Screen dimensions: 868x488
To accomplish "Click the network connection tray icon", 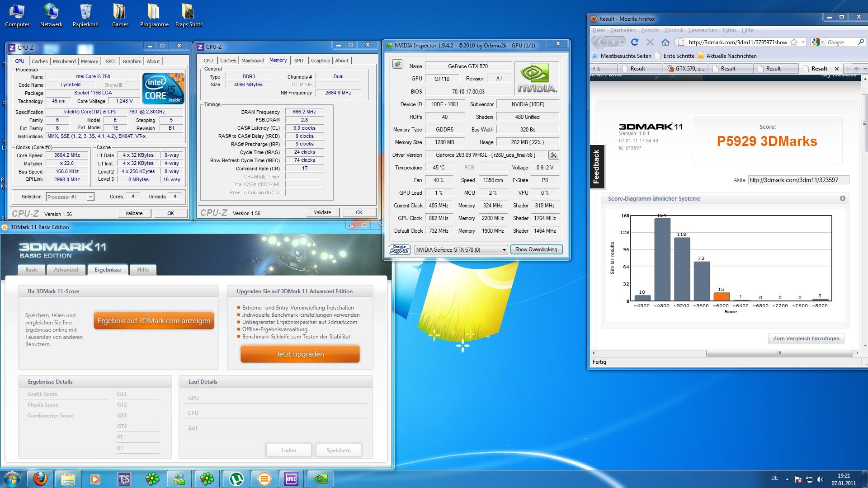I will click(x=809, y=479).
